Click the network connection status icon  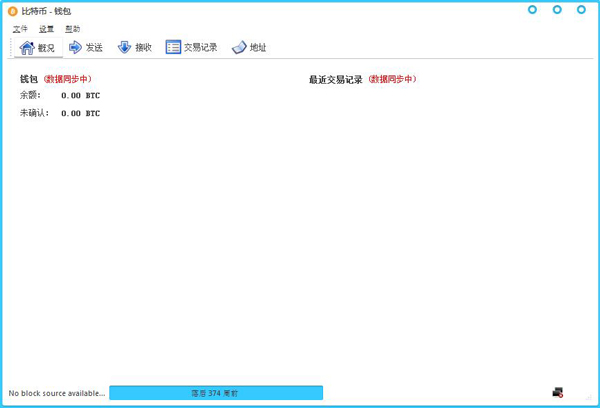click(x=558, y=392)
